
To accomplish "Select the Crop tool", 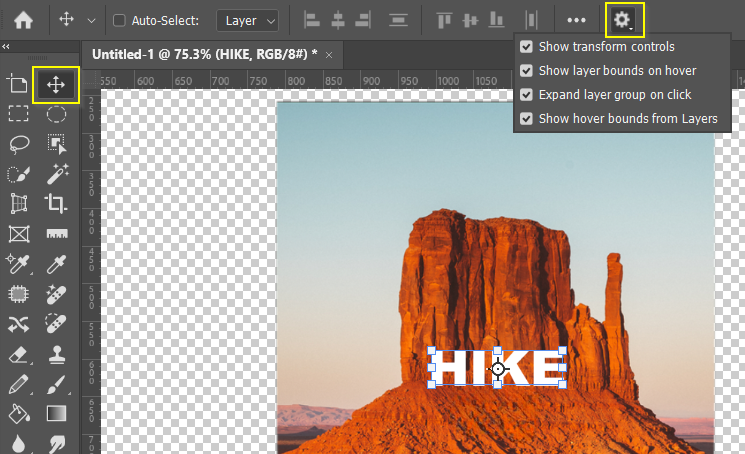I will (56, 204).
